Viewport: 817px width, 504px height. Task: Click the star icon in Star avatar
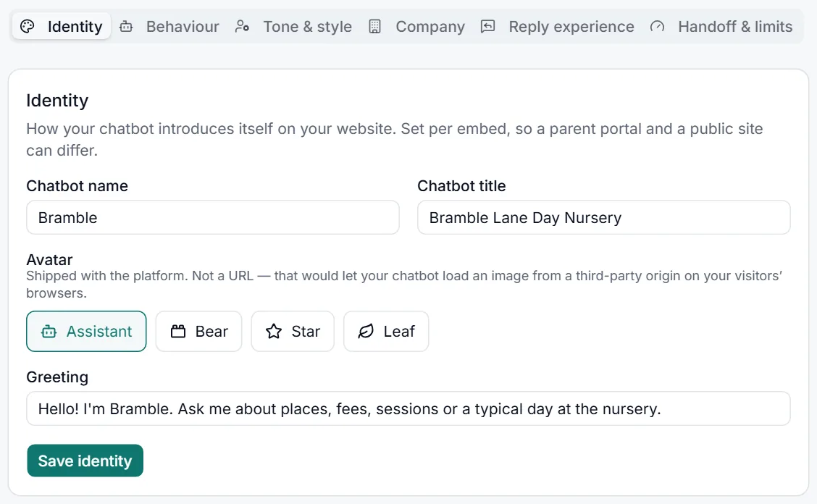pyautogui.click(x=274, y=332)
